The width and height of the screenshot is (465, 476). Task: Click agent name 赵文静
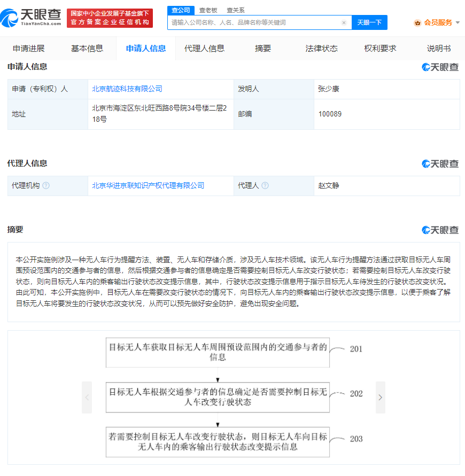pyautogui.click(x=328, y=185)
